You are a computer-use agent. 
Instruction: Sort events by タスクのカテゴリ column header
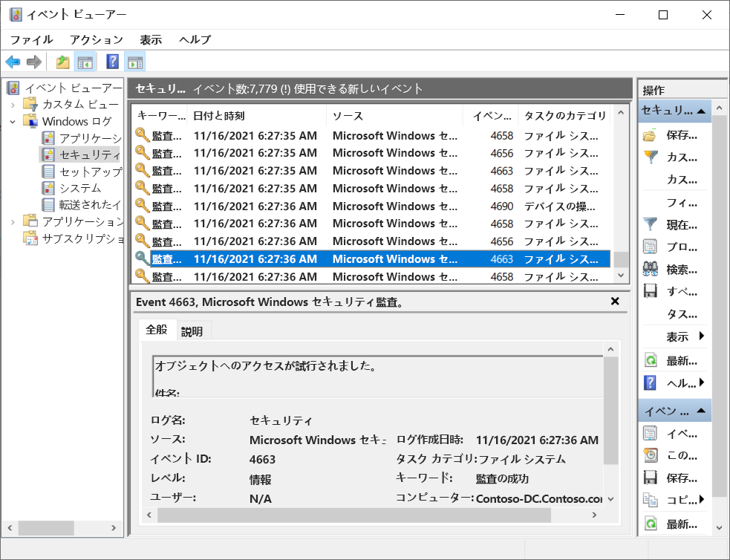tap(564, 116)
